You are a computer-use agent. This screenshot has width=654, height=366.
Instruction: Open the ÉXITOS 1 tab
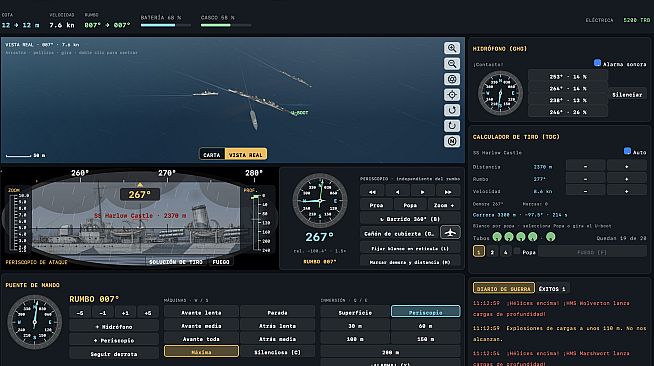[x=552, y=288]
